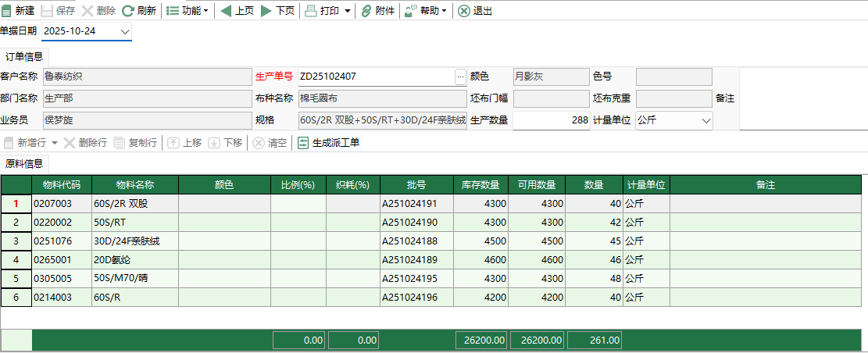868x353 pixels.
Task: Click the 新建 (New) toolbar icon
Action: [7, 11]
